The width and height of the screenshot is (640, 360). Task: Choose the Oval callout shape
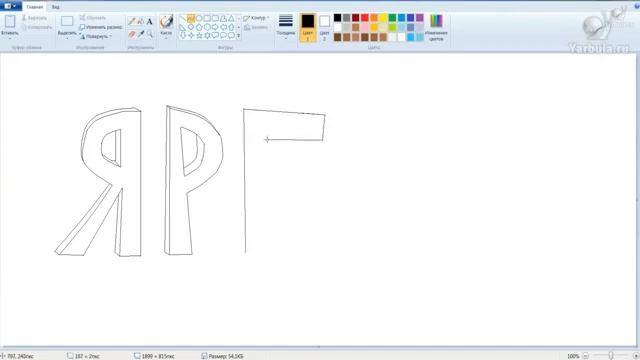(x=223, y=36)
